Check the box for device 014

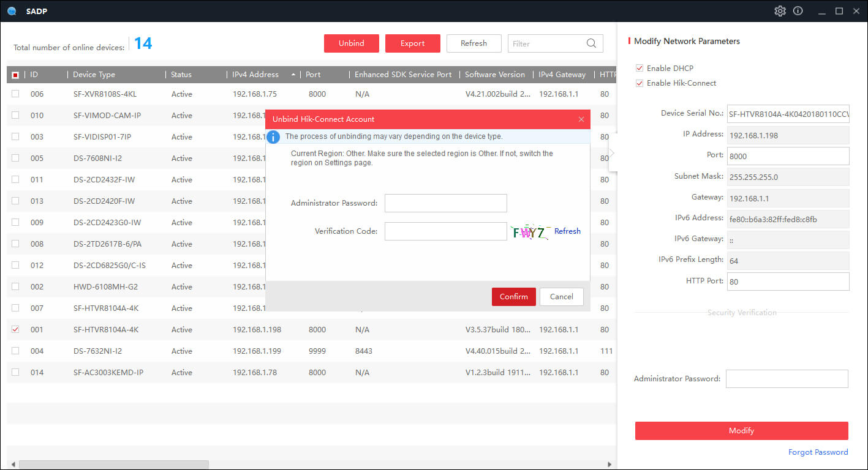(x=15, y=373)
